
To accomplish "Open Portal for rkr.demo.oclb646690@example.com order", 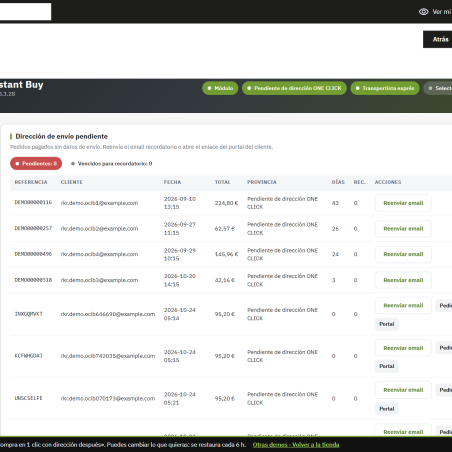I will pyautogui.click(x=387, y=324).
